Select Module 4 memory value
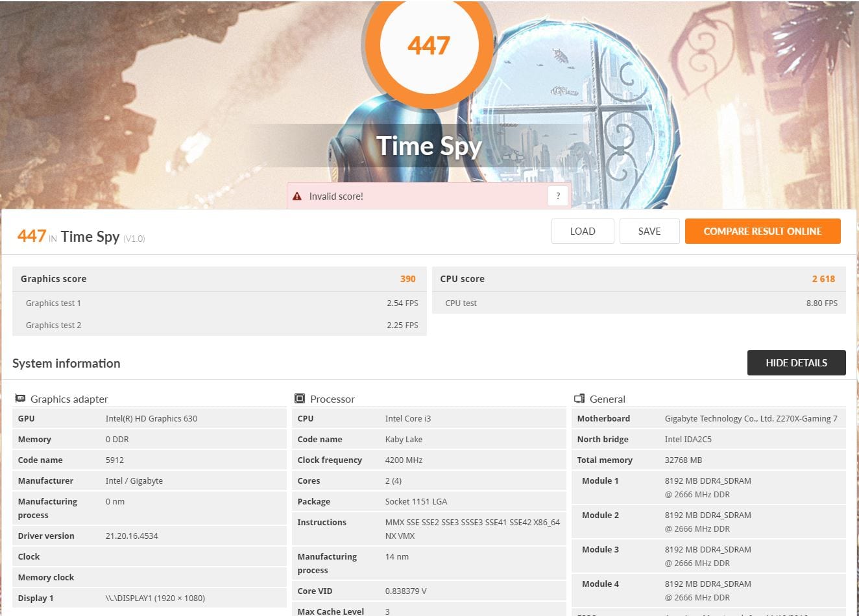Viewport: 859px width, 616px height. pos(708,591)
